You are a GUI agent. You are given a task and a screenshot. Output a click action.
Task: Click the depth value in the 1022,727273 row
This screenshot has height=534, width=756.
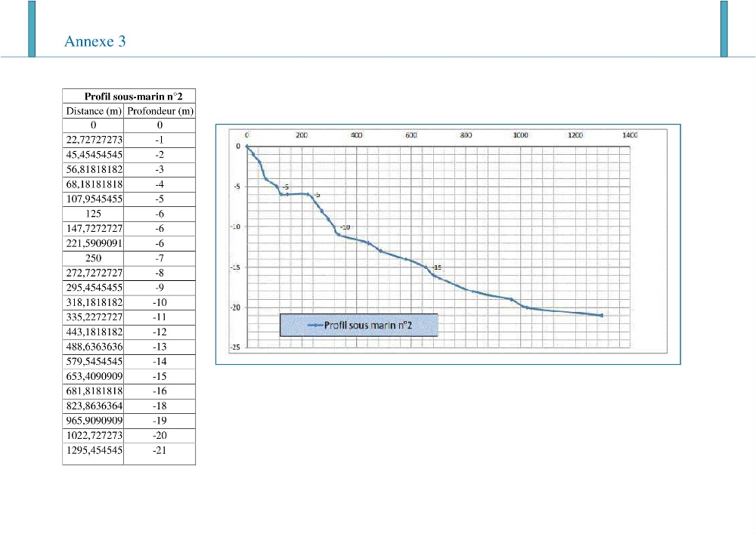(160, 436)
